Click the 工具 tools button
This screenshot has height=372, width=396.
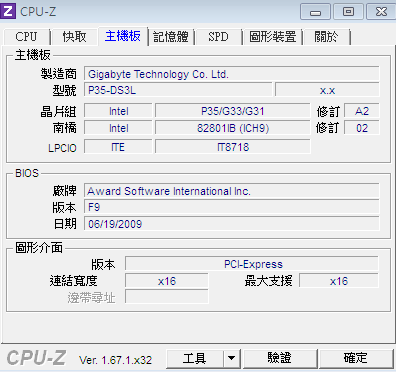pyautogui.click(x=195, y=359)
